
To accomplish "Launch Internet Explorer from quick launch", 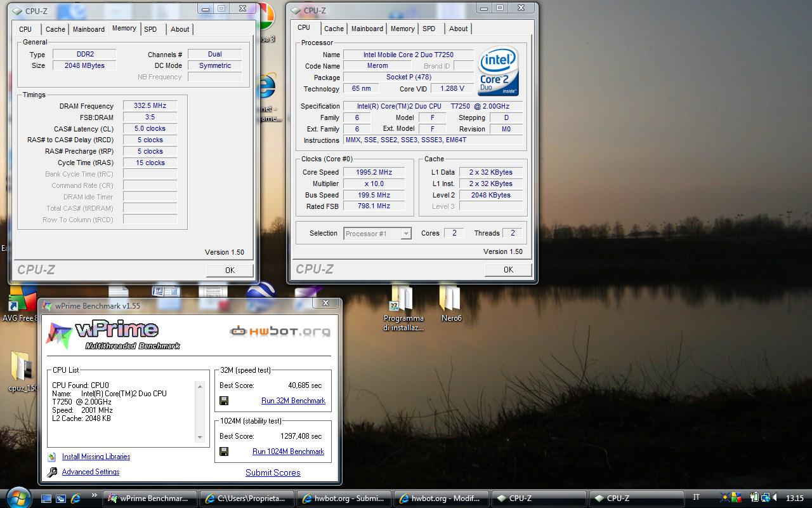I will tap(75, 498).
